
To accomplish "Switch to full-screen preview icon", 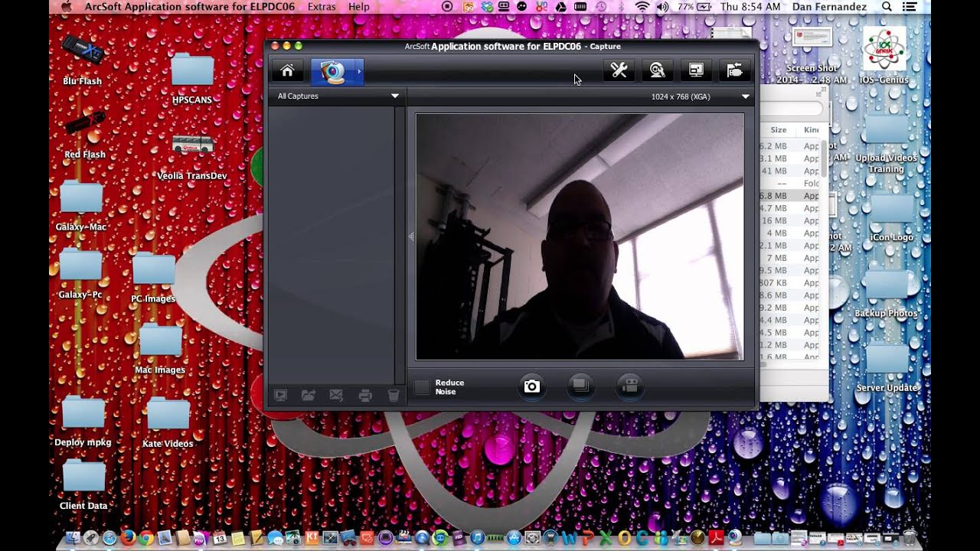I will pyautogui.click(x=696, y=71).
